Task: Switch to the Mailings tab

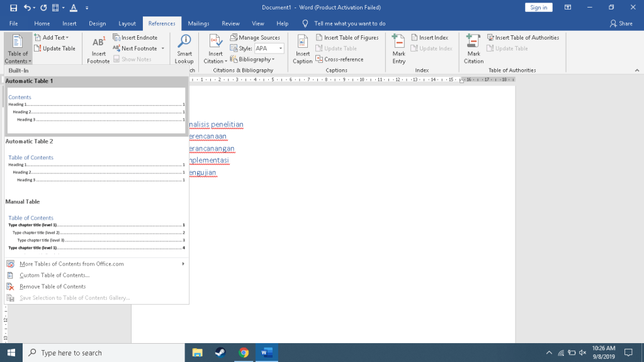Action: pyautogui.click(x=198, y=23)
